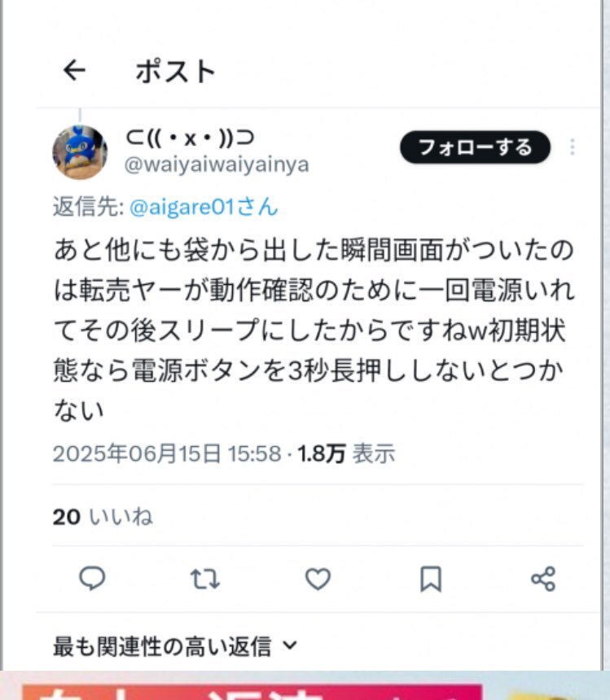Open @waiyaiwaiyainya profile handle
Screen dimensions: 610x700
click(217, 164)
